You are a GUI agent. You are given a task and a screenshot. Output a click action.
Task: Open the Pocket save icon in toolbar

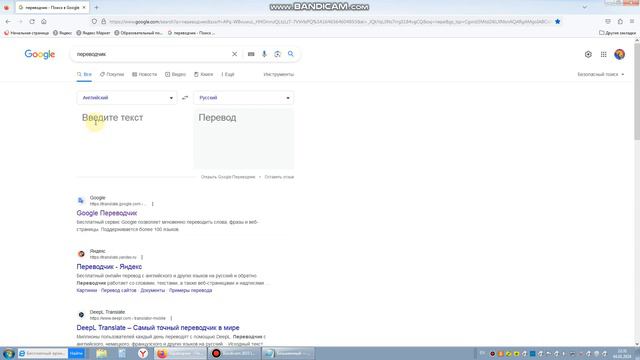(x=608, y=22)
